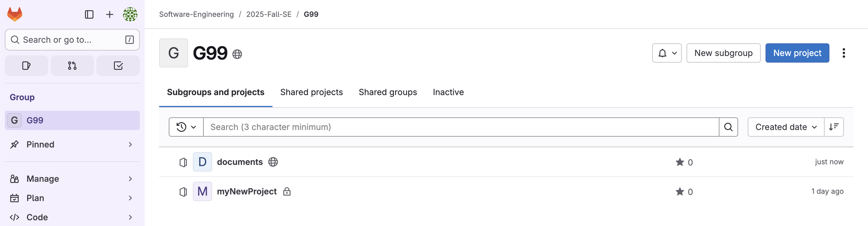
Task: Switch to the Inactive tab
Action: pos(448,92)
